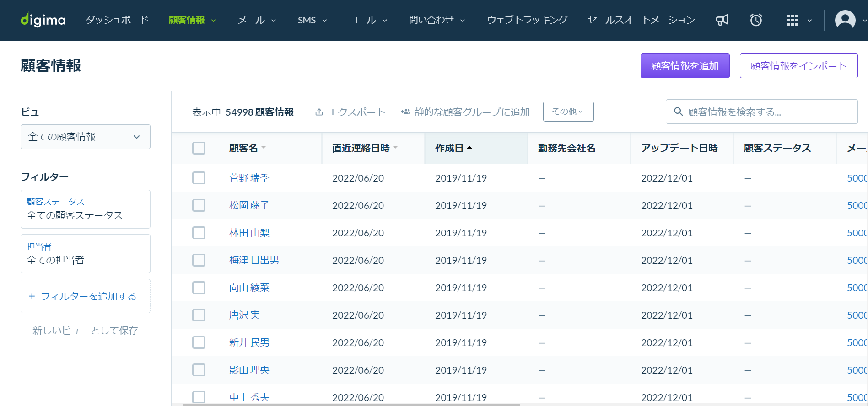Click the megaphone announcements icon

tap(722, 20)
